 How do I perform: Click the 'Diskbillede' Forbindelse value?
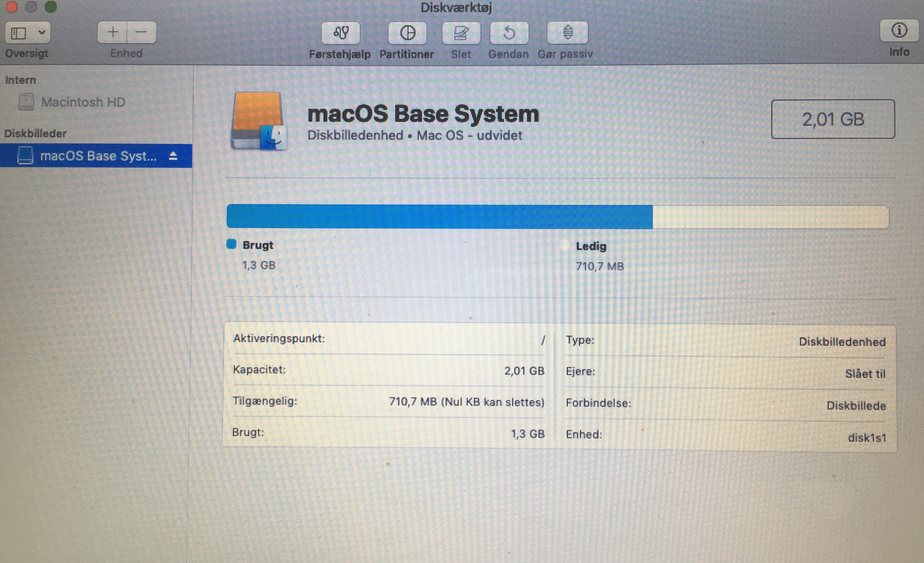[x=856, y=405]
